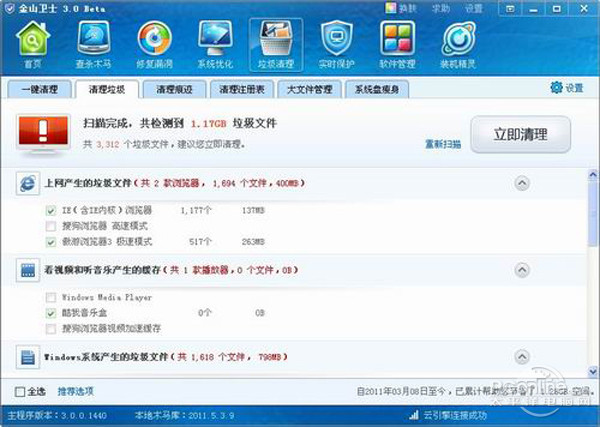Click the 重新扫描 rescan link

click(443, 144)
